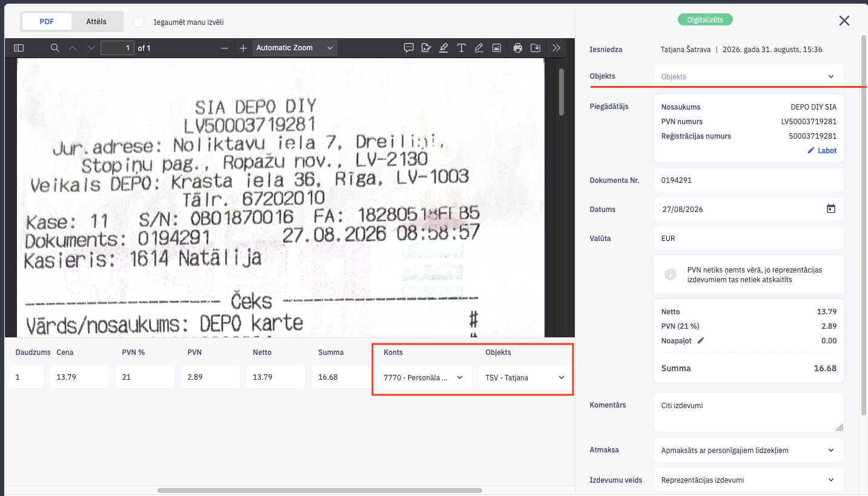This screenshot has width=868, height=496.
Task: Go to previous PDF page
Action: (73, 48)
